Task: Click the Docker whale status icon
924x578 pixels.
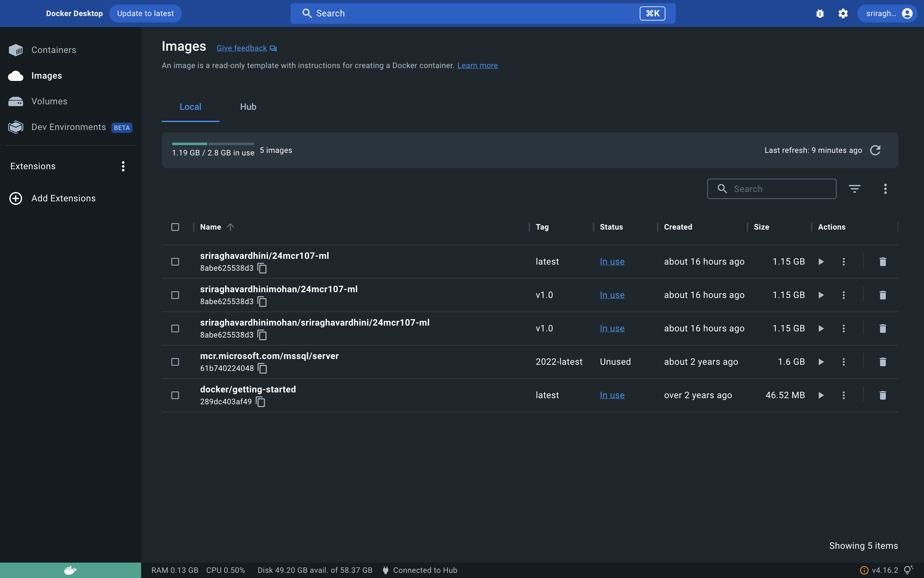Action: tap(70, 570)
